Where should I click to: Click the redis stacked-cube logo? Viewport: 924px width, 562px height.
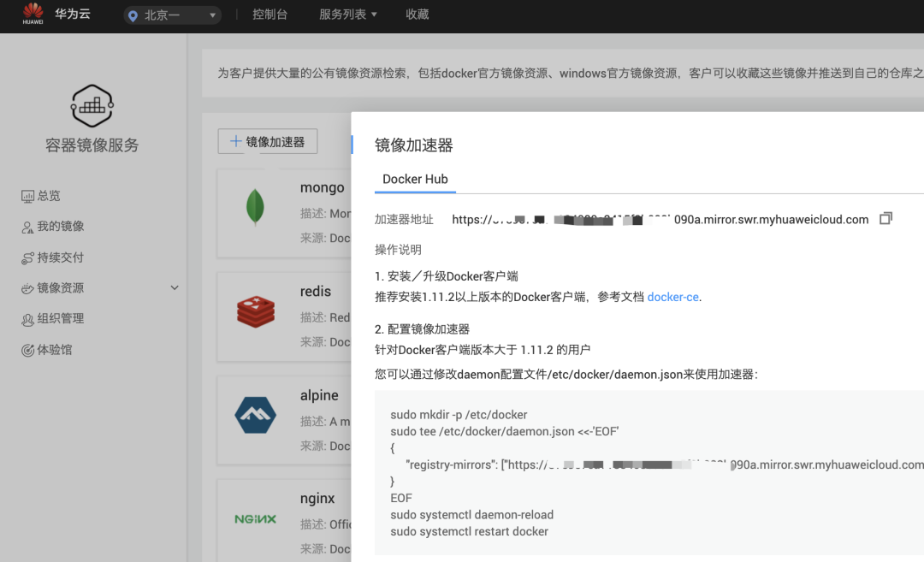click(256, 311)
